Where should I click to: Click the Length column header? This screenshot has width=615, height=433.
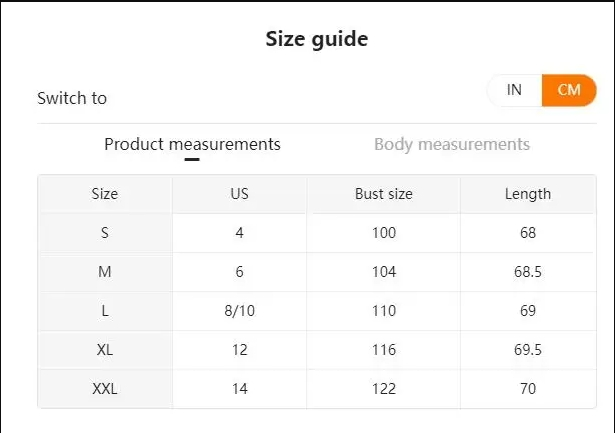tap(527, 194)
